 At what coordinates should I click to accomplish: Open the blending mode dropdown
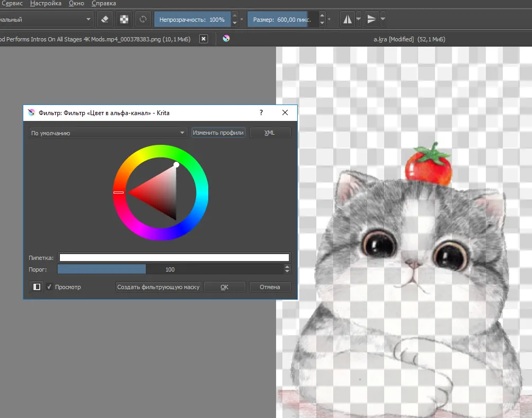point(46,19)
